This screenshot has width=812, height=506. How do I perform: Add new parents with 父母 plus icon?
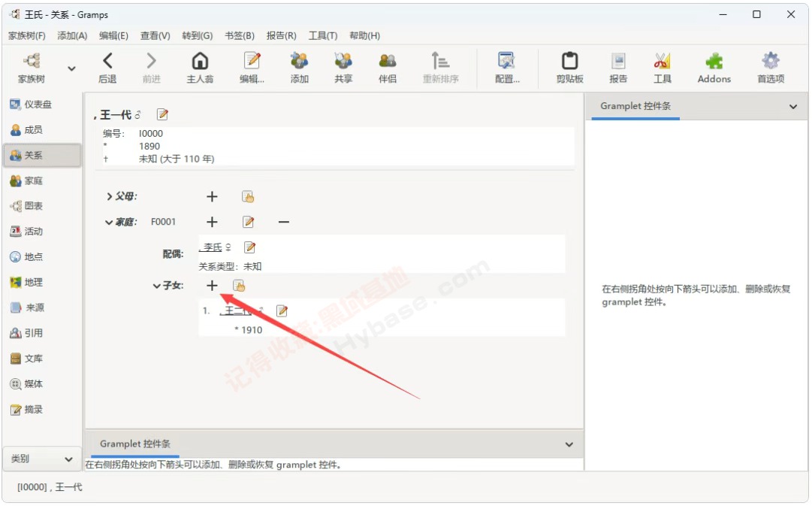click(x=212, y=196)
